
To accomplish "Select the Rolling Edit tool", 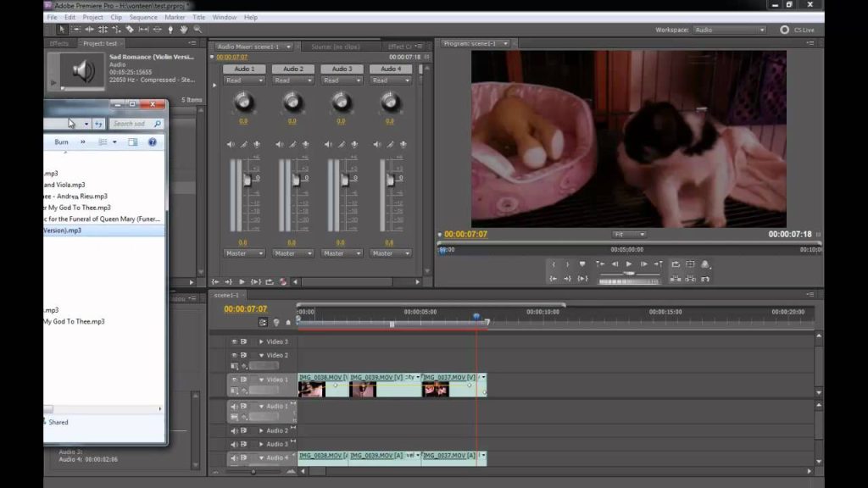I will point(103,30).
